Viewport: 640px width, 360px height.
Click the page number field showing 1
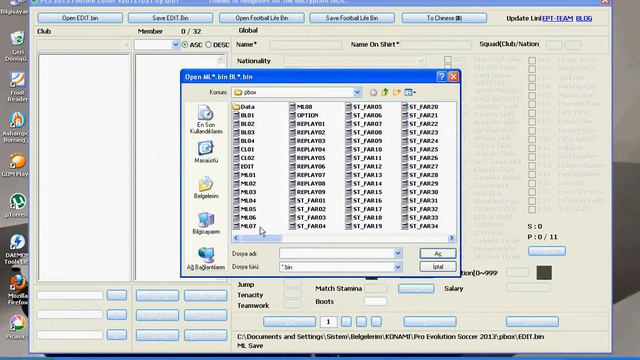328,322
